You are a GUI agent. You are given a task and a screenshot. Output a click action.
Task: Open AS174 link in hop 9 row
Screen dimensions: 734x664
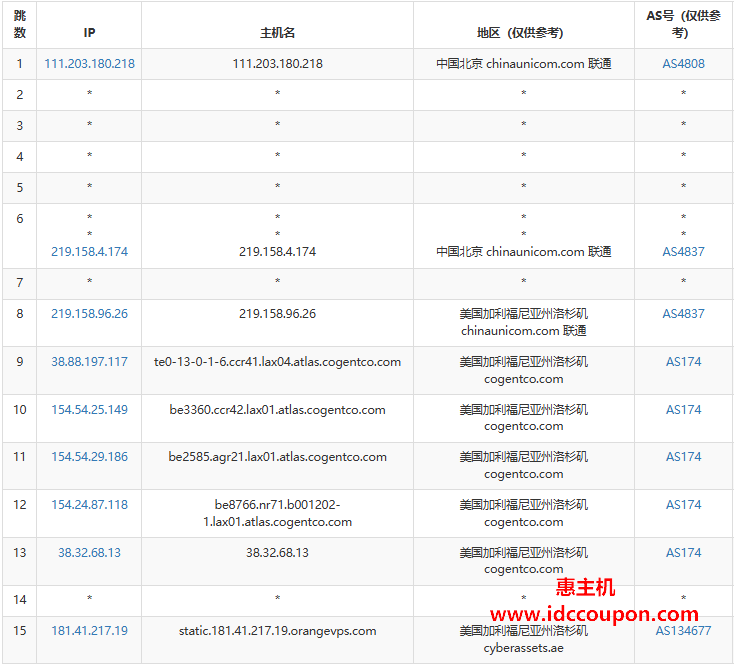pos(683,362)
